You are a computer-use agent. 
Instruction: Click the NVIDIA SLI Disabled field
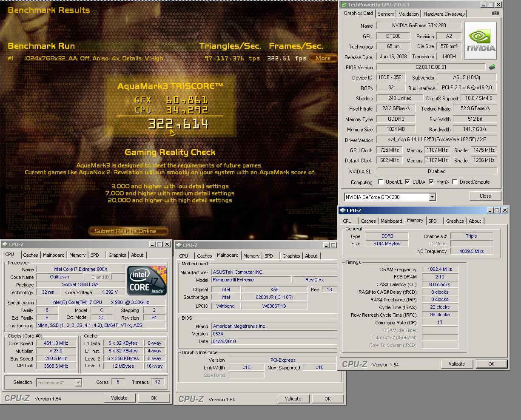point(436,171)
